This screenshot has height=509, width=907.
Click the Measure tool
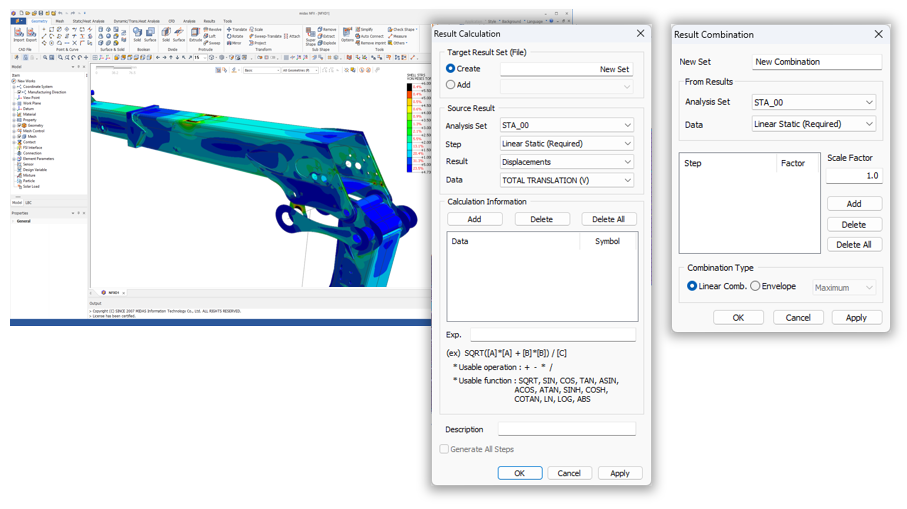(397, 36)
